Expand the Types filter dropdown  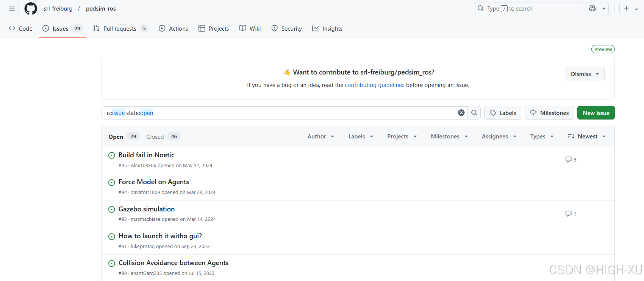click(542, 137)
